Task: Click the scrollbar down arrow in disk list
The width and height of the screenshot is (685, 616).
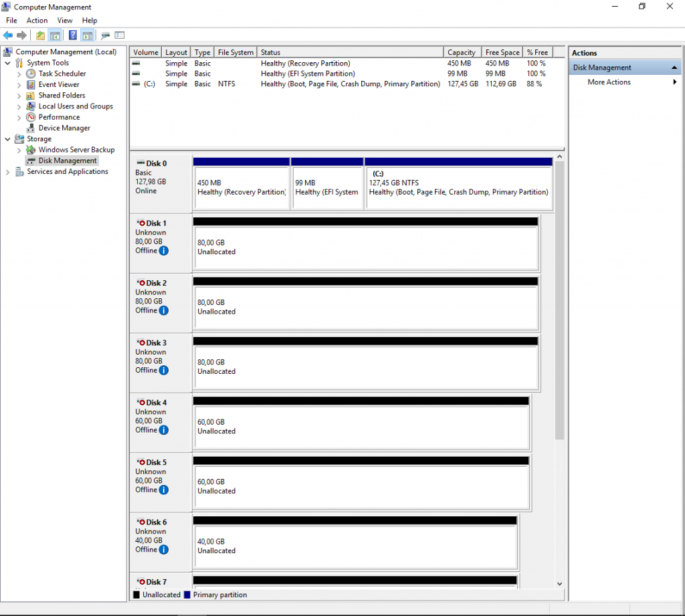Action: click(559, 584)
